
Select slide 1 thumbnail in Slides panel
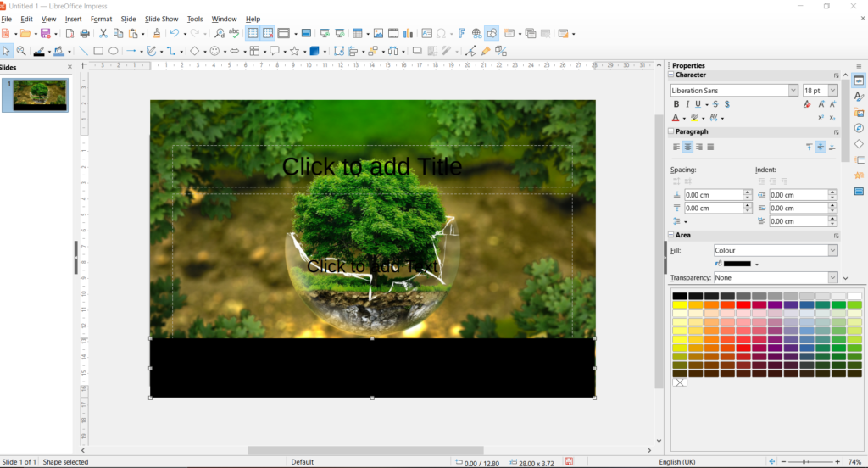[x=40, y=95]
